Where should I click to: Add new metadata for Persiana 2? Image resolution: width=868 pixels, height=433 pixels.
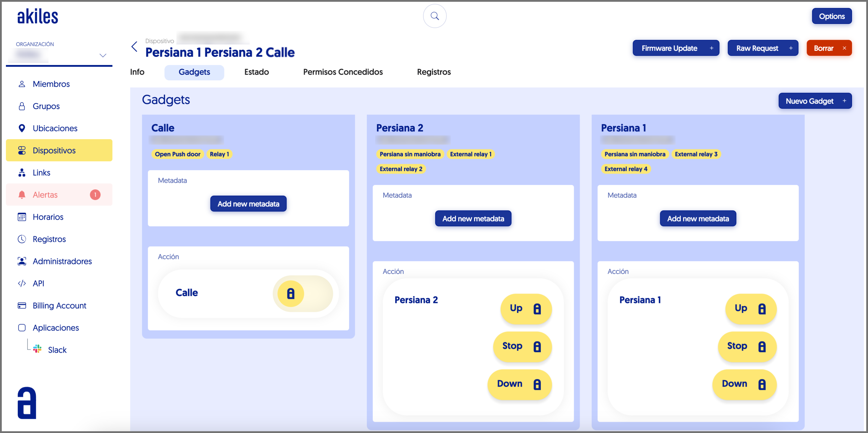pos(473,219)
